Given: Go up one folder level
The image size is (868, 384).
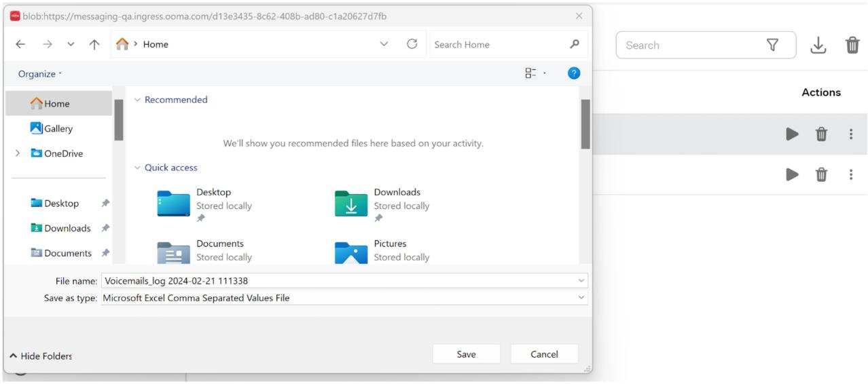Looking at the screenshot, I should click(x=92, y=45).
